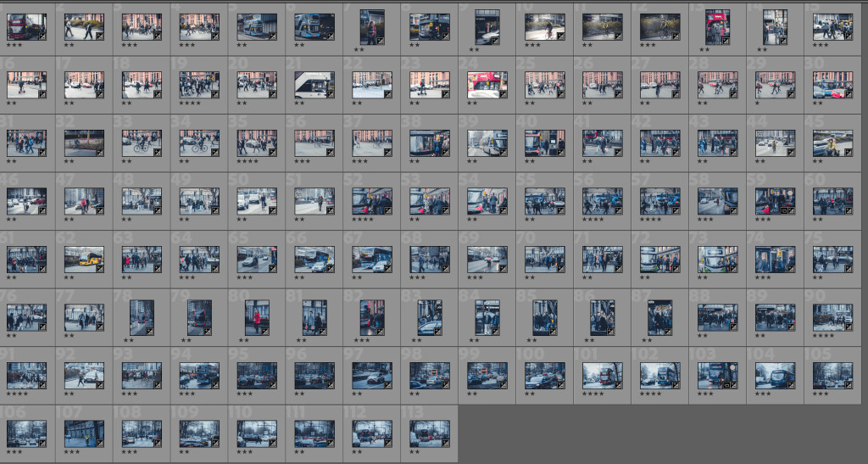Click the develop adjustments badge on photo 90
The width and height of the screenshot is (868, 464).
pyautogui.click(x=849, y=326)
